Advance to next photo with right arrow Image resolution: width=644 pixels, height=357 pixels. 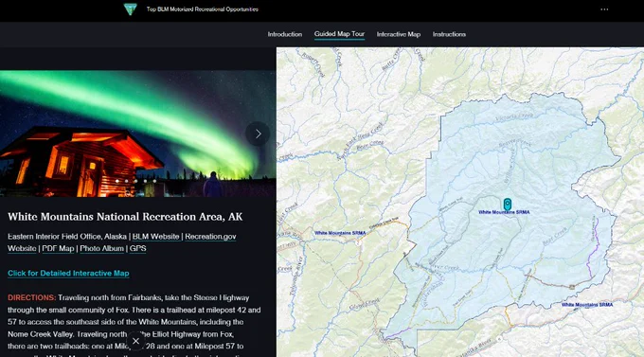pyautogui.click(x=258, y=134)
